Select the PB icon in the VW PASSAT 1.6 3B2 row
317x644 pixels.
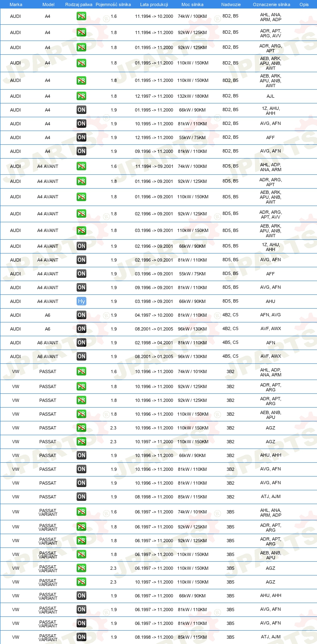[x=81, y=371]
